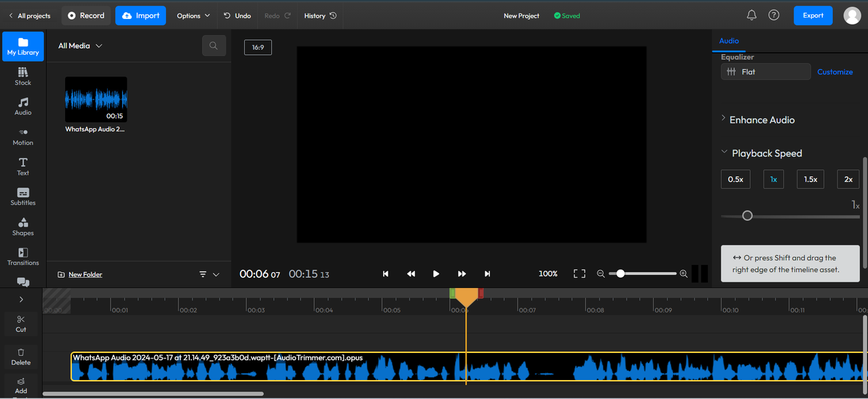Zoom in timeline with plus magnifier
This screenshot has height=399, width=868.
coord(684,274)
